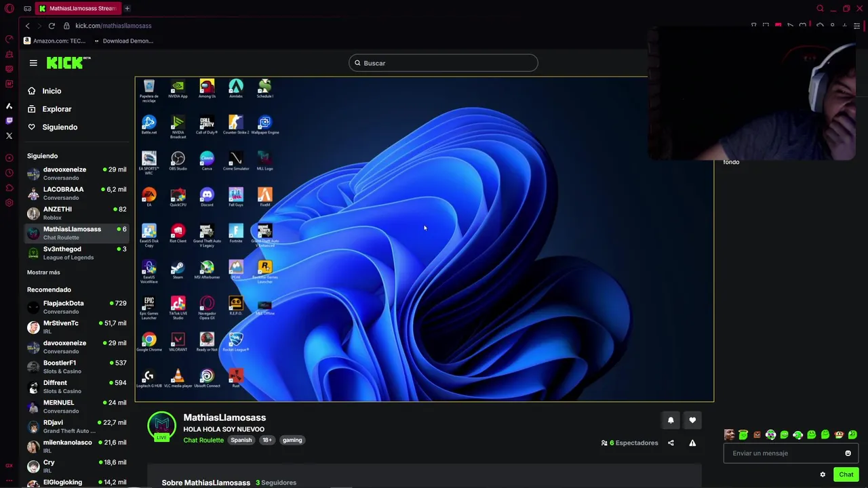Open Diffrent Slots & Casino channel
This screenshot has width=868, height=488.
point(77,386)
